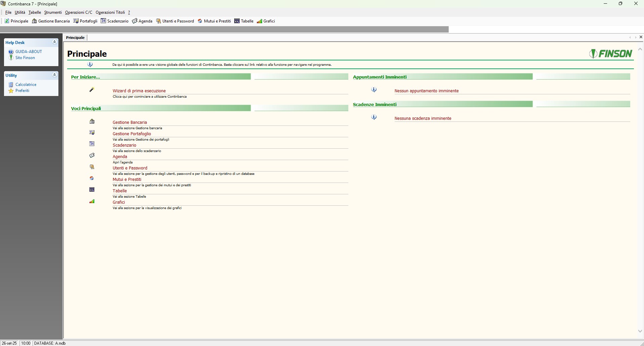Click the Grafici bar chart icon in list
The height and width of the screenshot is (346, 644).
click(x=92, y=201)
